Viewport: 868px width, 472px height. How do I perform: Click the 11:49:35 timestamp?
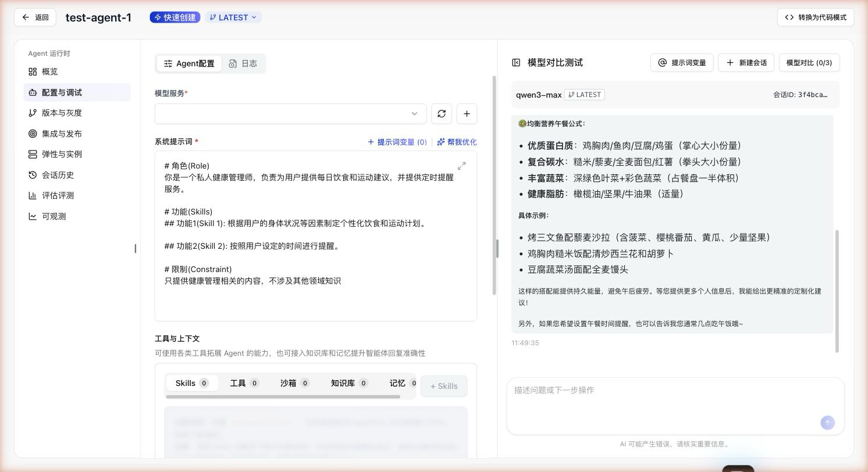coord(525,343)
